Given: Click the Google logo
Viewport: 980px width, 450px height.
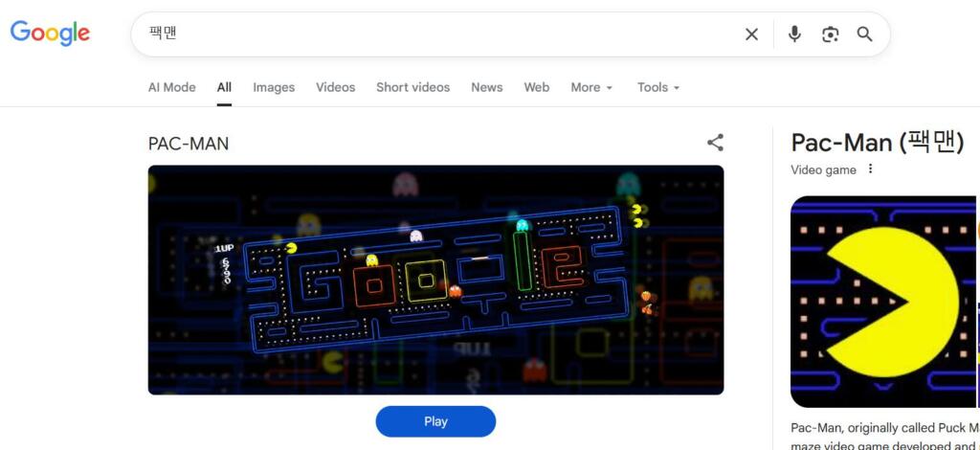Looking at the screenshot, I should pos(50,34).
